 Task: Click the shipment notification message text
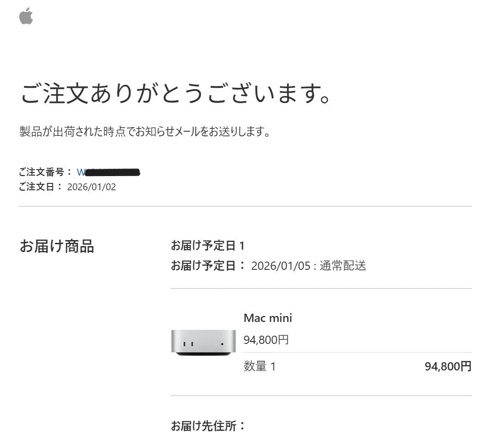tap(145, 132)
